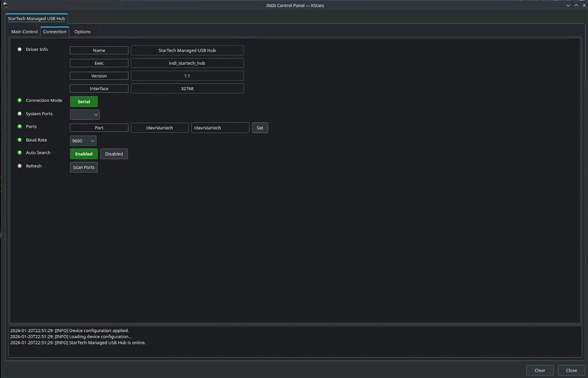The image size is (588, 378).
Task: Switch to the Main Control tab
Action: tap(24, 32)
